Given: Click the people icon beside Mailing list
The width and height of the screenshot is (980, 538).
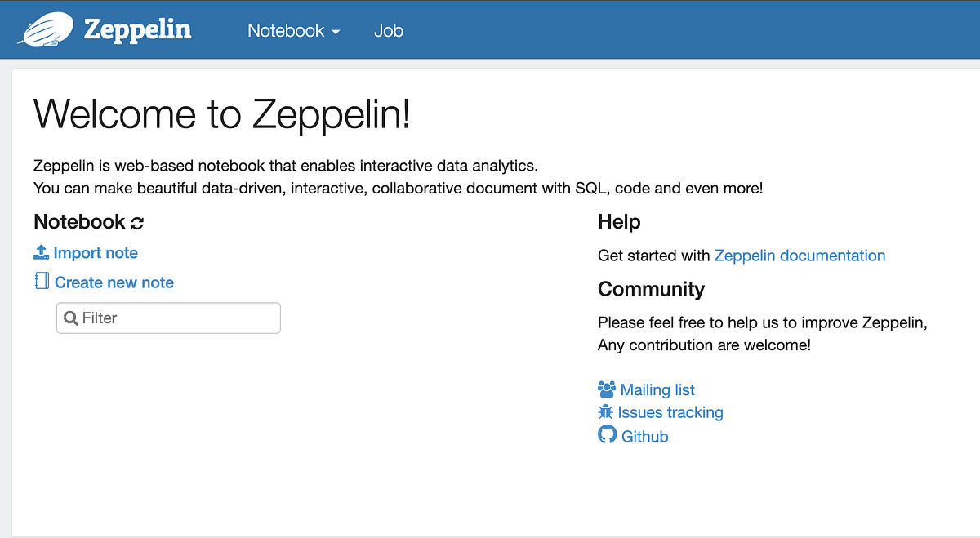Looking at the screenshot, I should [605, 389].
